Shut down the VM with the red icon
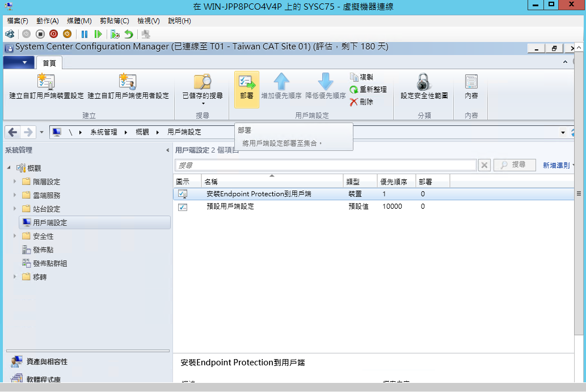Image resolution: width=586 pixels, height=392 pixels. tap(53, 35)
